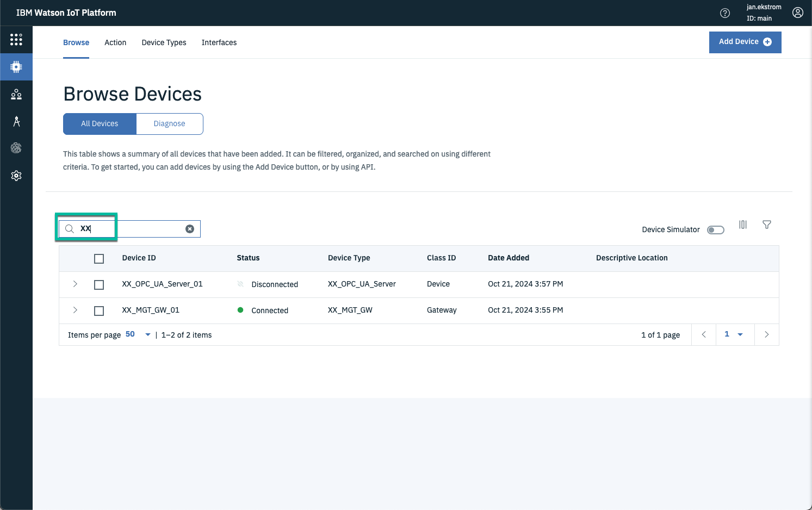This screenshot has width=812, height=510.
Task: Click the jan.ekstrom user name
Action: pyautogui.click(x=764, y=7)
